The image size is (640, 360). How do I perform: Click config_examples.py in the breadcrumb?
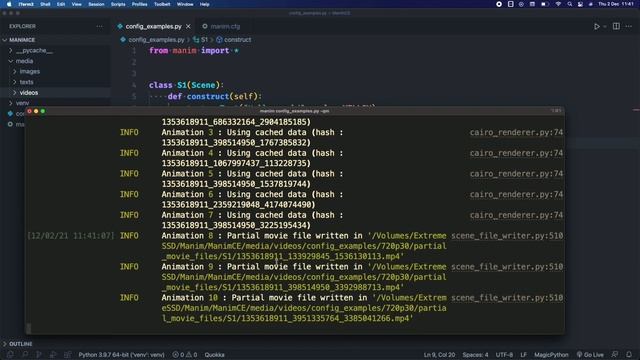tap(156, 40)
